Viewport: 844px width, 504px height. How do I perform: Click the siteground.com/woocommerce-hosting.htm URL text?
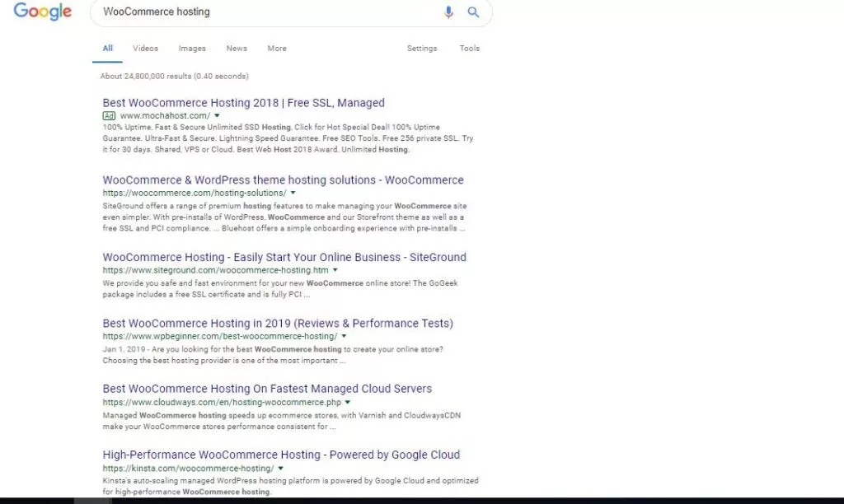coord(215,270)
